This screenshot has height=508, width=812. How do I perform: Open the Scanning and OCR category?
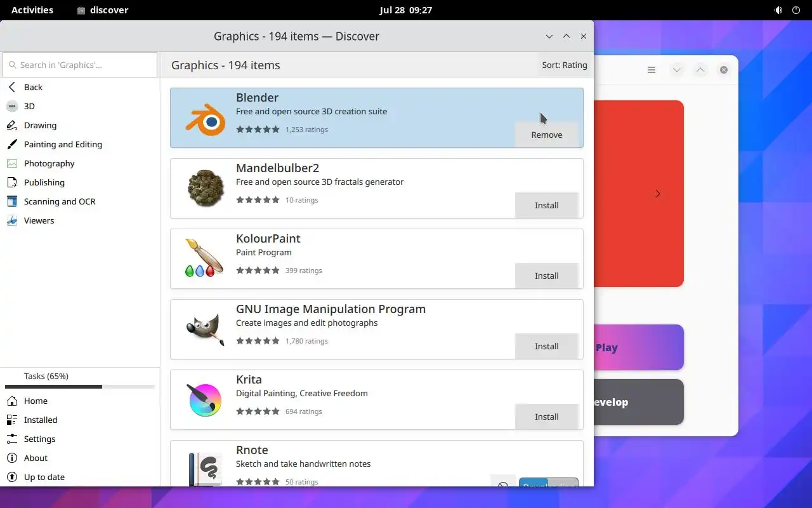(x=80, y=201)
